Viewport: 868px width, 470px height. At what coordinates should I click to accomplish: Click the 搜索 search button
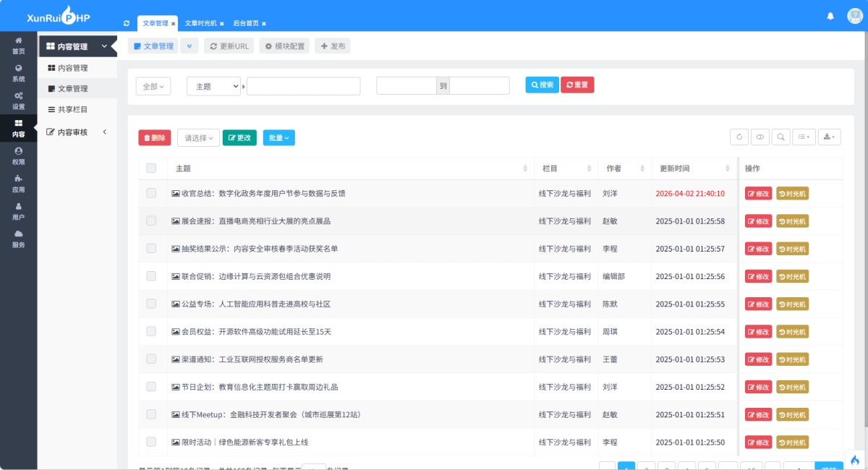coord(542,85)
